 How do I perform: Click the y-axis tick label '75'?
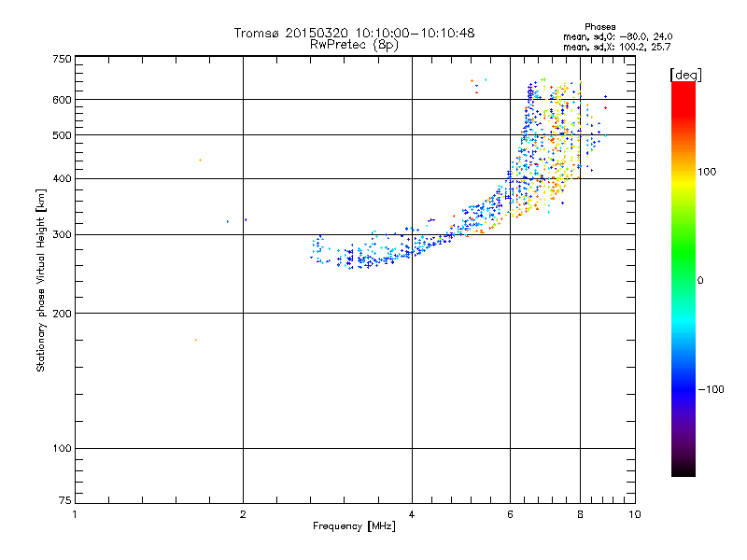coord(65,500)
